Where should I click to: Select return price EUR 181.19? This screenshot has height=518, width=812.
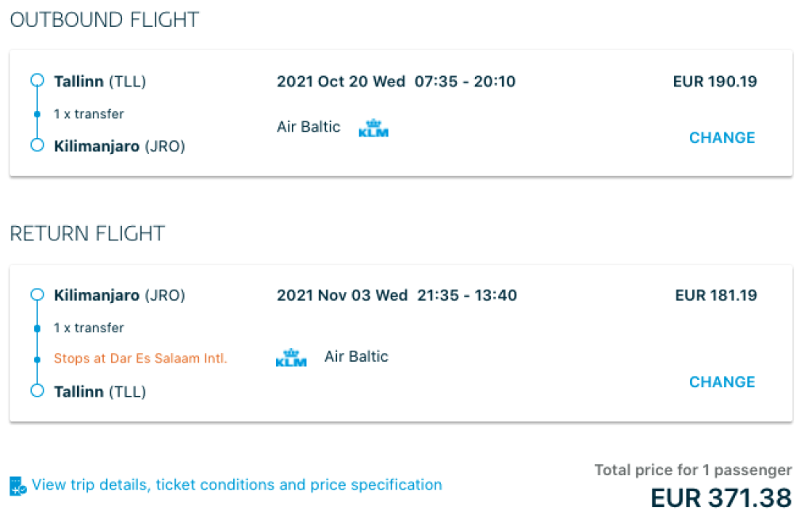[716, 295]
